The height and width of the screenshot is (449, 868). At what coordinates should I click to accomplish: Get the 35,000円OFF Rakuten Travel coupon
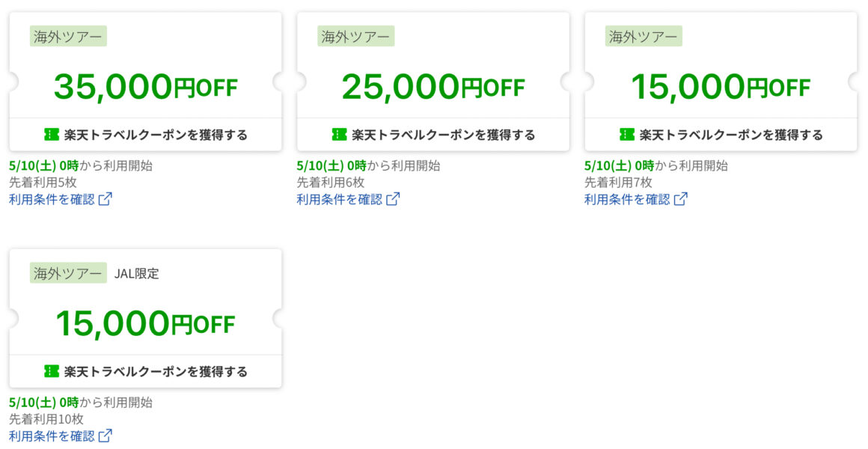click(x=146, y=135)
